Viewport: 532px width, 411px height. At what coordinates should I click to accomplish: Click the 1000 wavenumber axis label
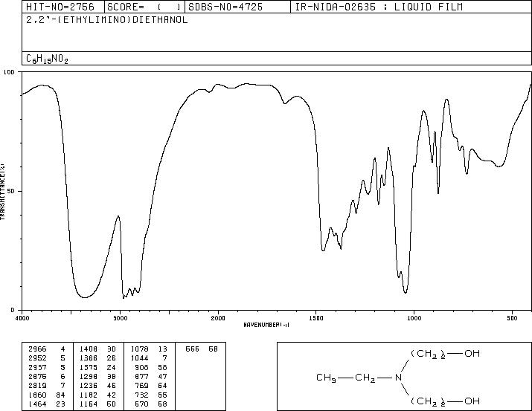(x=414, y=318)
